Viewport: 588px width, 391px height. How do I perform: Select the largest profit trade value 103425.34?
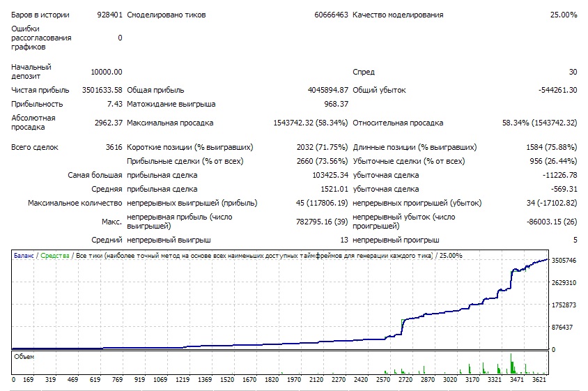click(x=330, y=175)
